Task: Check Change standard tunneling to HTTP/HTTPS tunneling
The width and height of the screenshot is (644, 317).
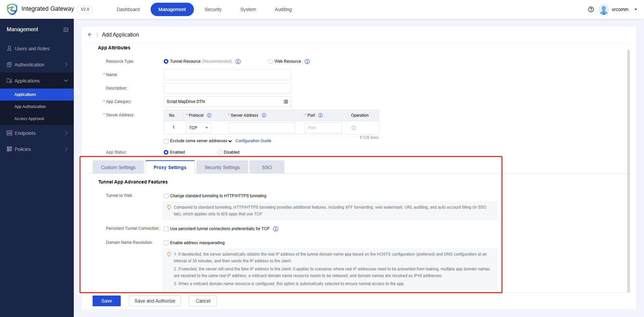Action: [x=166, y=196]
